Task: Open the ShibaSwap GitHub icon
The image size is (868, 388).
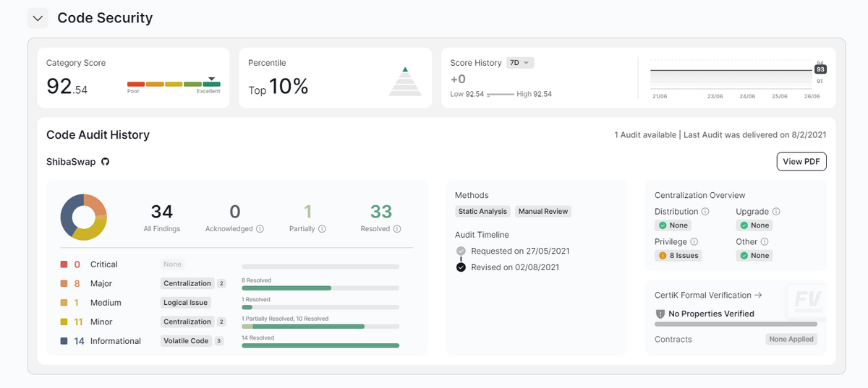Action: tap(105, 162)
